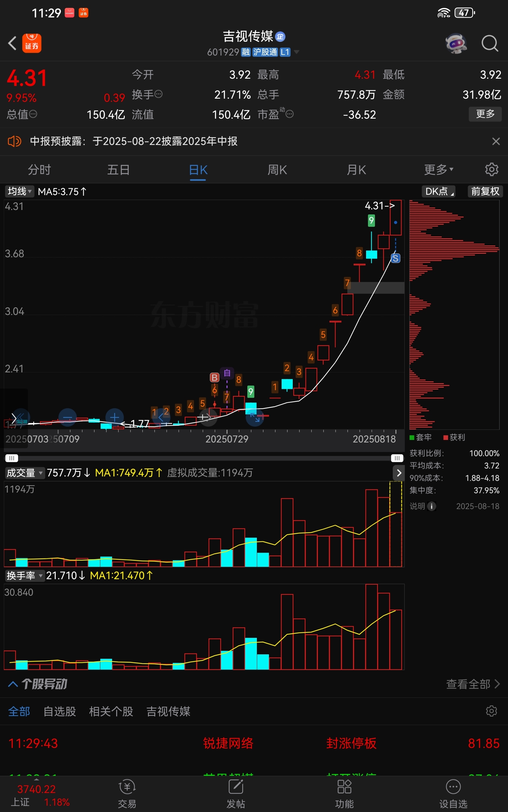Select the 自选股 filter tab
The height and width of the screenshot is (812, 508).
(60, 711)
